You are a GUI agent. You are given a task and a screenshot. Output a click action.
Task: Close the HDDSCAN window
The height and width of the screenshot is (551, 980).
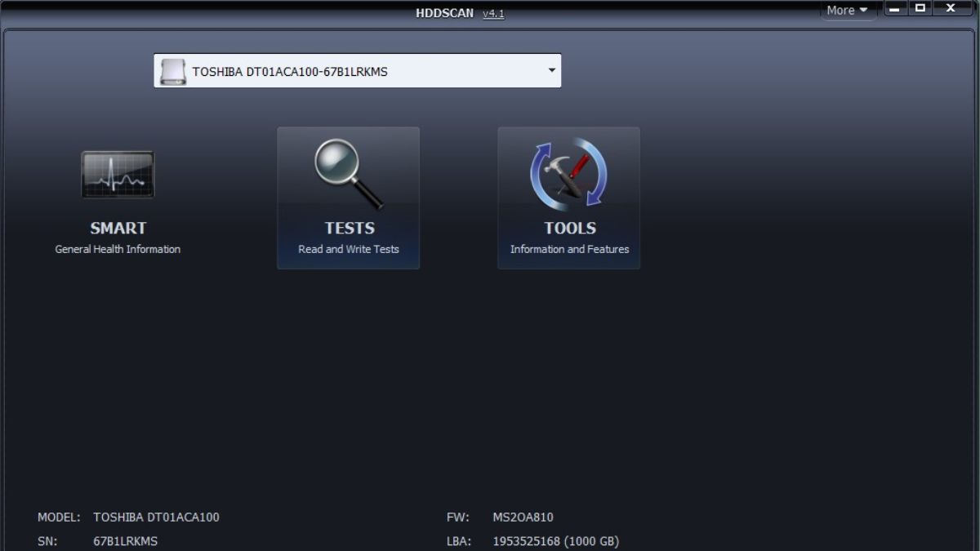click(x=951, y=8)
